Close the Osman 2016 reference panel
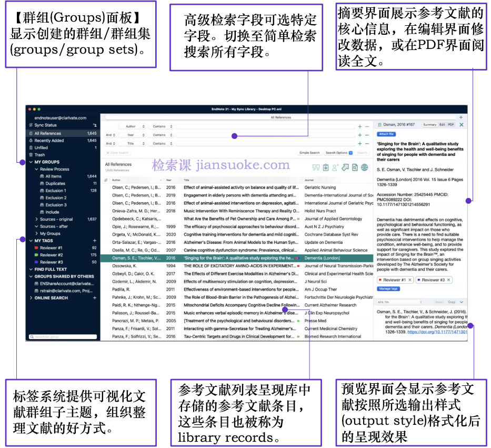 pos(461,125)
